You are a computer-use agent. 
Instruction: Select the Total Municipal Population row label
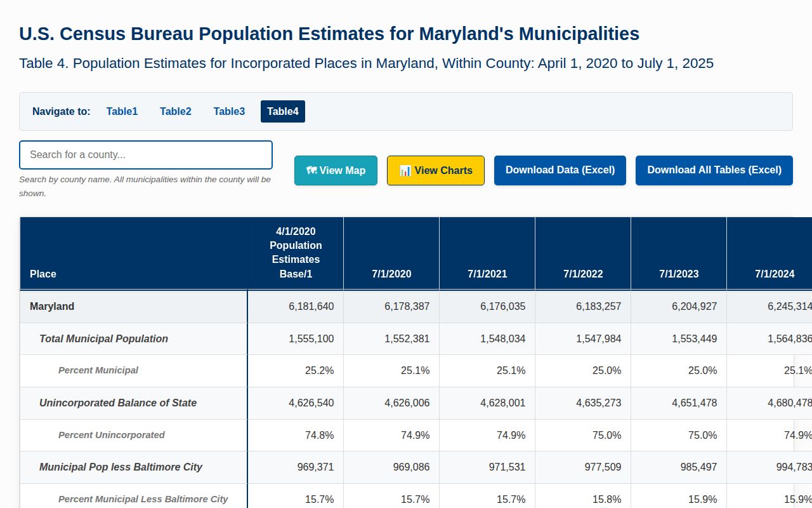pyautogui.click(x=103, y=339)
